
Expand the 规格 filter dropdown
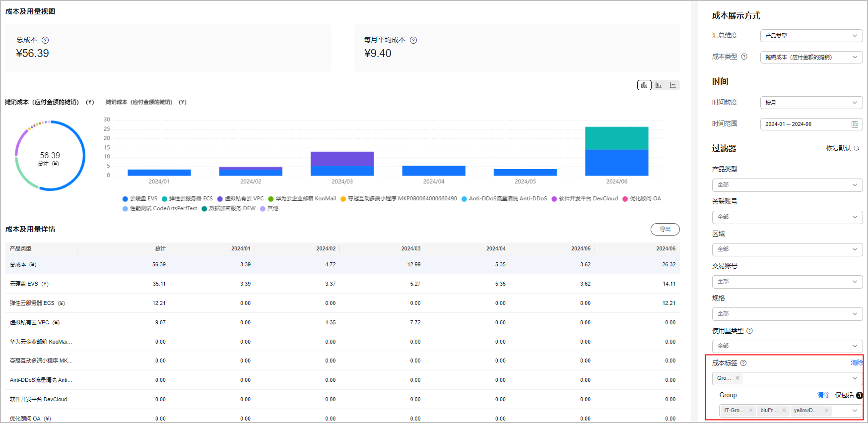point(788,314)
